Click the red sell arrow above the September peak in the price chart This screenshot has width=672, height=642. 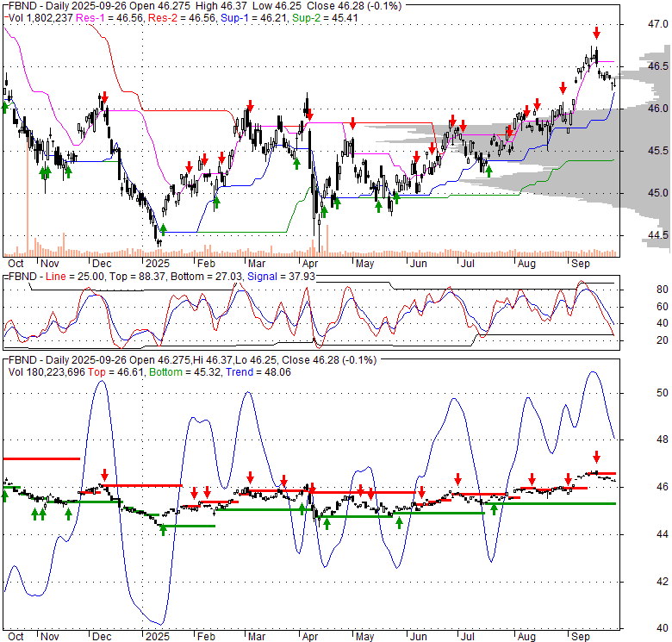pyautogui.click(x=596, y=33)
